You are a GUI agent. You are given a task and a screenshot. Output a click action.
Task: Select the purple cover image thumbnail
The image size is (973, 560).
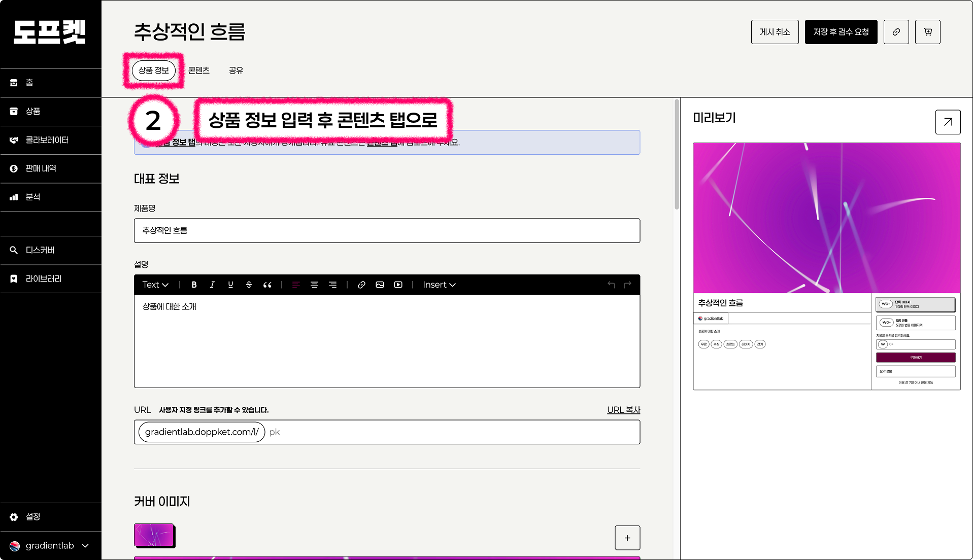(x=154, y=535)
